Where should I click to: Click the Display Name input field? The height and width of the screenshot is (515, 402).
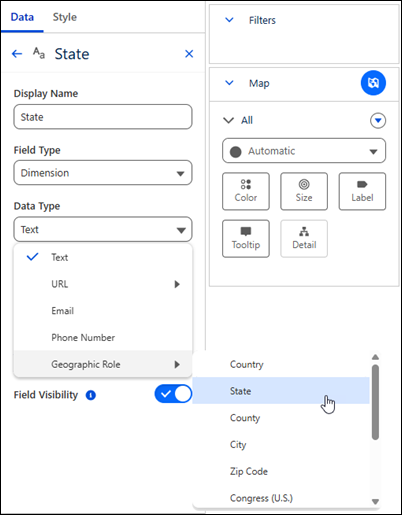pos(103,117)
